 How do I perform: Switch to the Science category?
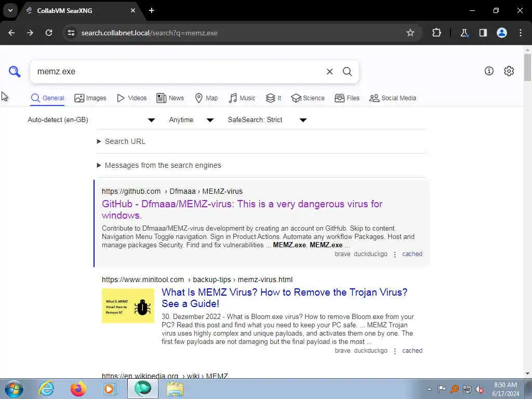click(308, 98)
